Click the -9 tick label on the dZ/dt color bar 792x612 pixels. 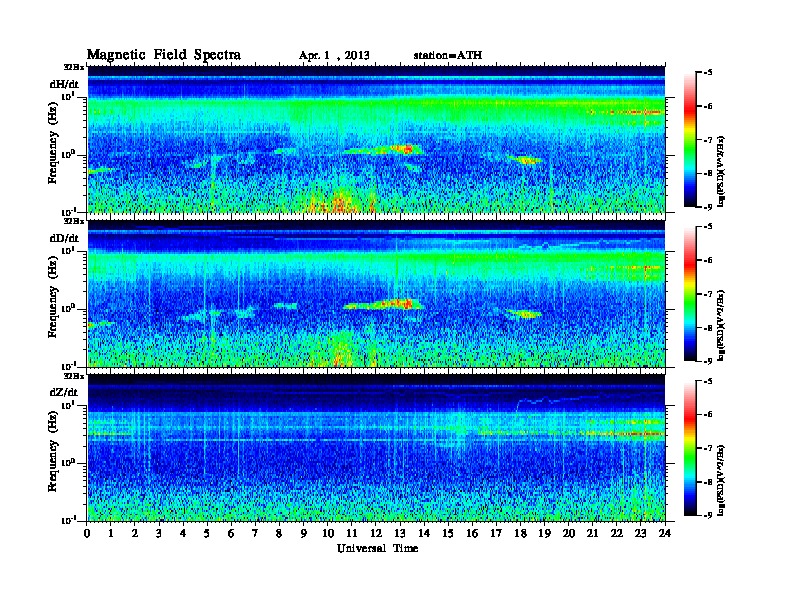pyautogui.click(x=707, y=515)
